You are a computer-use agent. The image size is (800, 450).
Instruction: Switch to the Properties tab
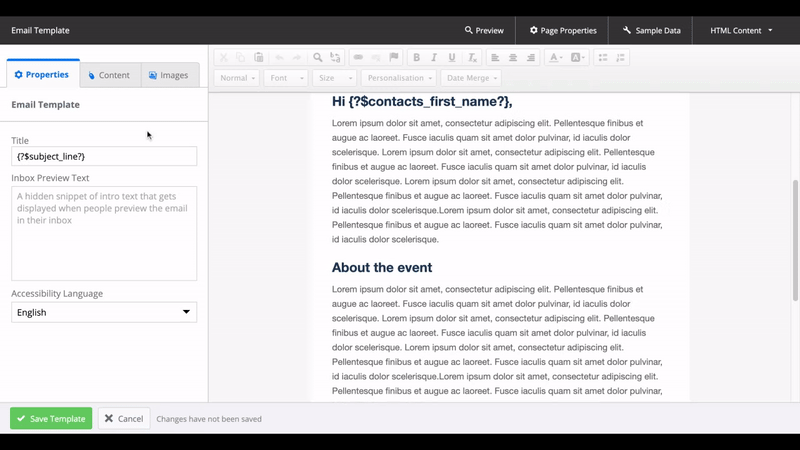click(43, 74)
